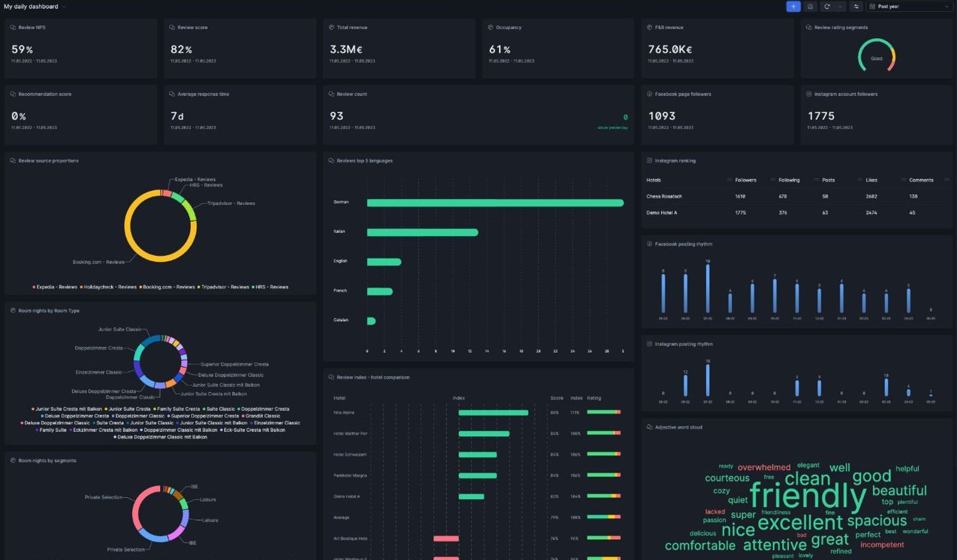Toggle Holidaycheck - Reviews legend entry

click(x=108, y=287)
